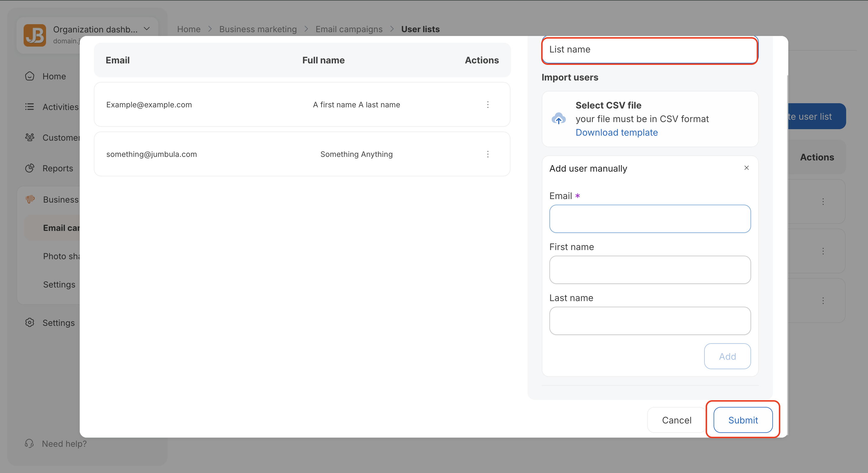This screenshot has width=868, height=473.
Task: Open the Settings gear icon
Action: [30, 322]
